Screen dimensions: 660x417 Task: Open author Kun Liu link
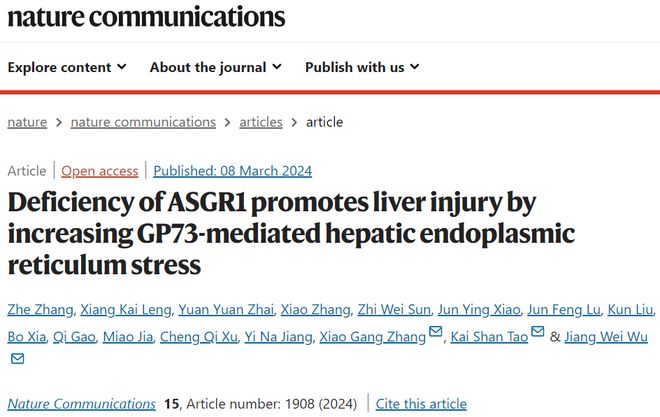630,310
